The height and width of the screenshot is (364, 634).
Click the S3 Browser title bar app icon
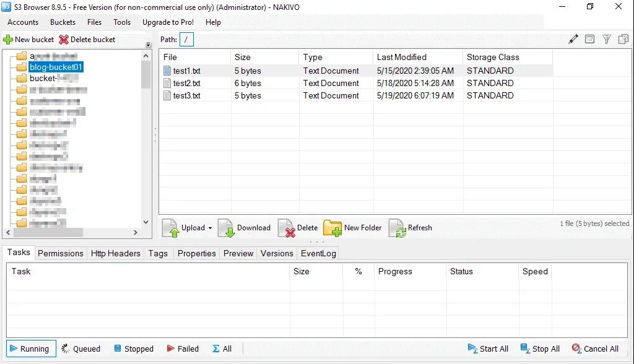6,7
